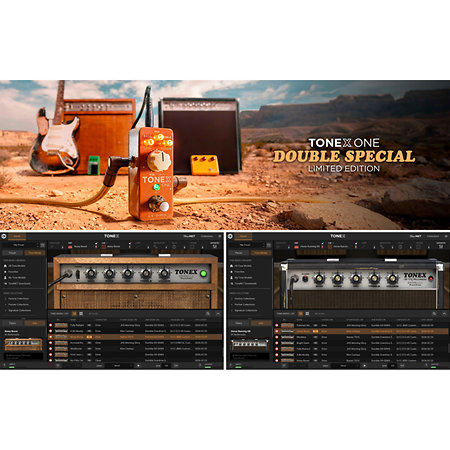450x450 pixels.
Task: Click the IK logo icon in right TONEX window
Action: point(230,236)
